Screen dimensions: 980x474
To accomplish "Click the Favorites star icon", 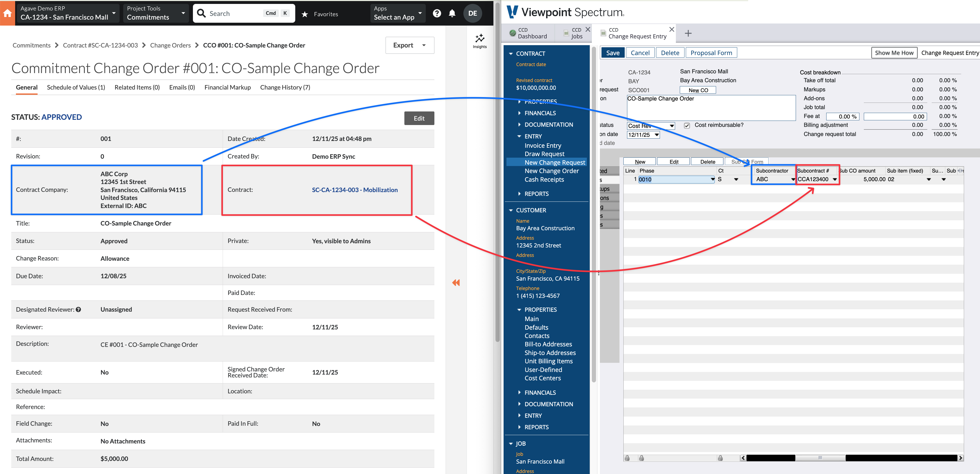I will click(x=305, y=14).
